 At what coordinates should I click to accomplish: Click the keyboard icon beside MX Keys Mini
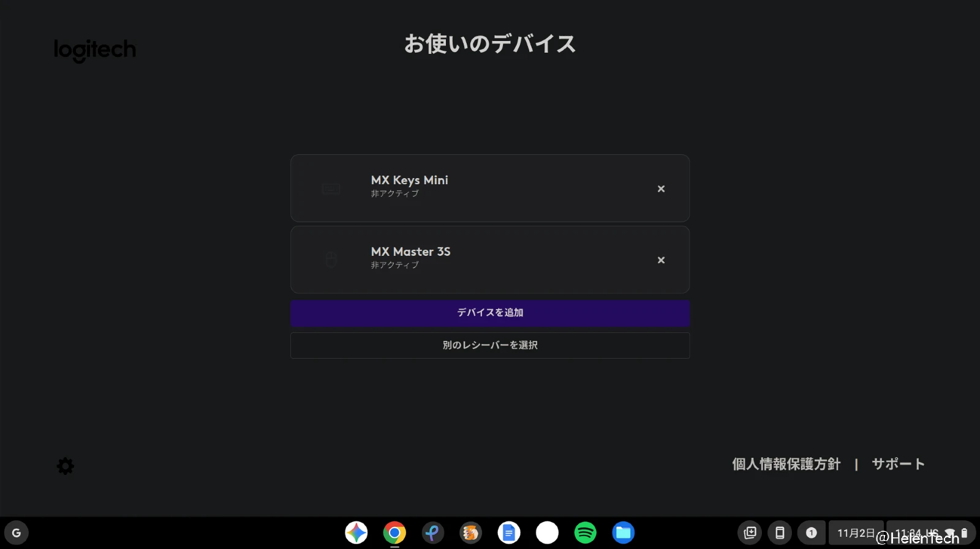click(x=331, y=189)
